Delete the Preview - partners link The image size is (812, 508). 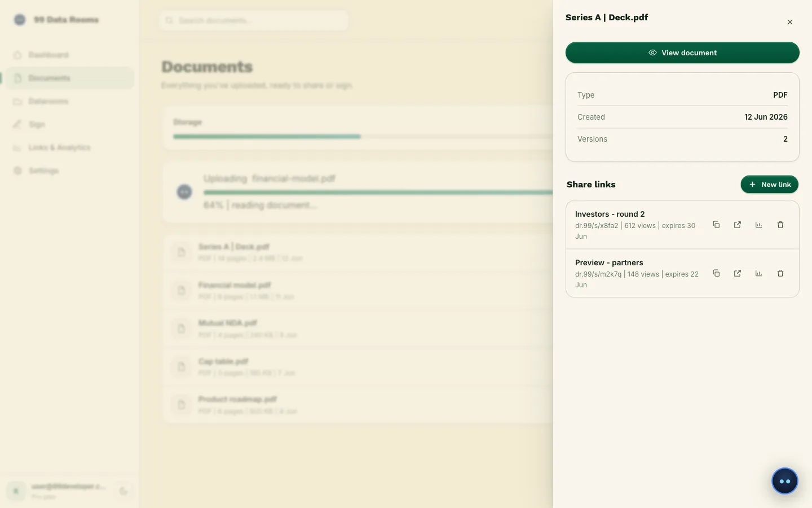point(780,273)
